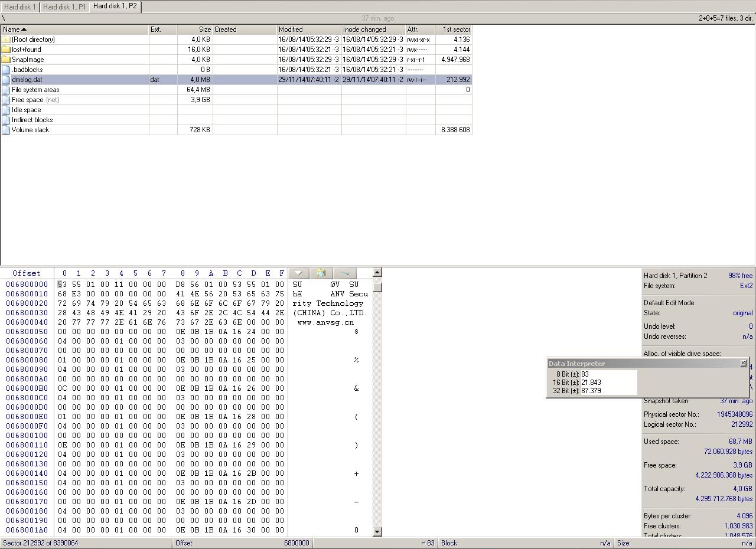Sort by the Attr. column header
756x549 pixels.
[420, 29]
